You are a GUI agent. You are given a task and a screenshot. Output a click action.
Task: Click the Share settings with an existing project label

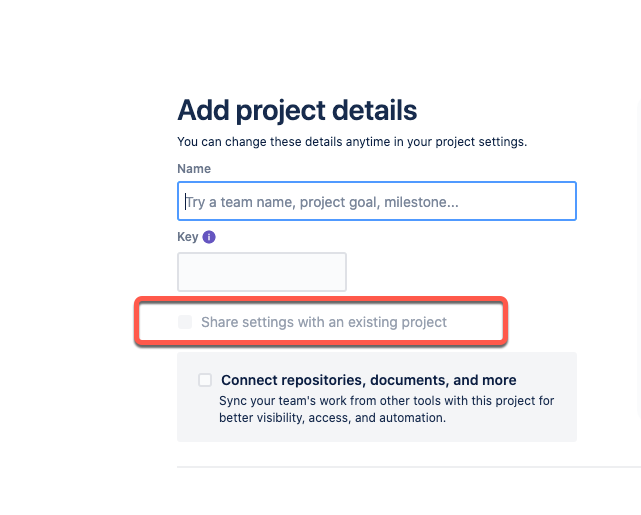tap(324, 322)
